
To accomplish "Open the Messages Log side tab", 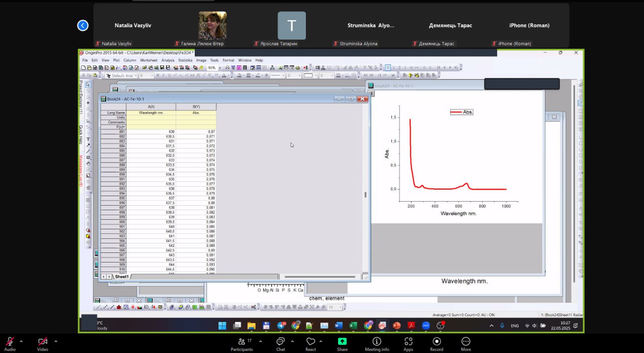I will click(80, 171).
